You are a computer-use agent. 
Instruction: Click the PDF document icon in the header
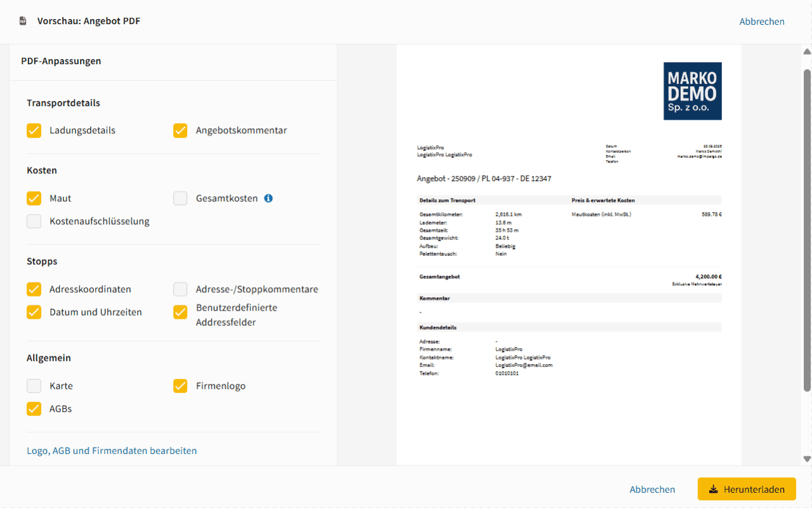23,20
